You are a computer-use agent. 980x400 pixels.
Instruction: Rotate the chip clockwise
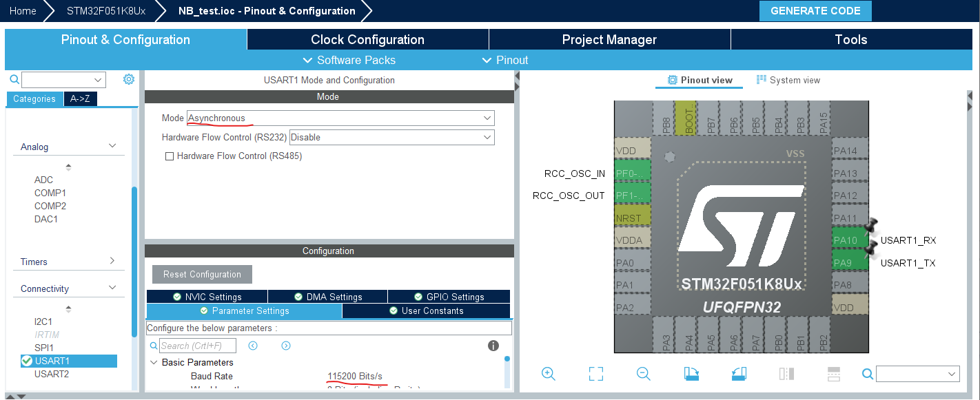(x=691, y=374)
